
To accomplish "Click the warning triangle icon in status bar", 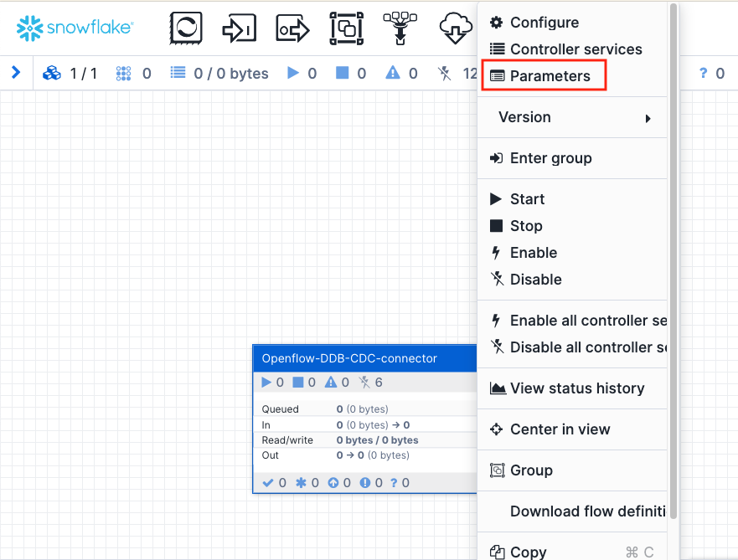I will (392, 74).
